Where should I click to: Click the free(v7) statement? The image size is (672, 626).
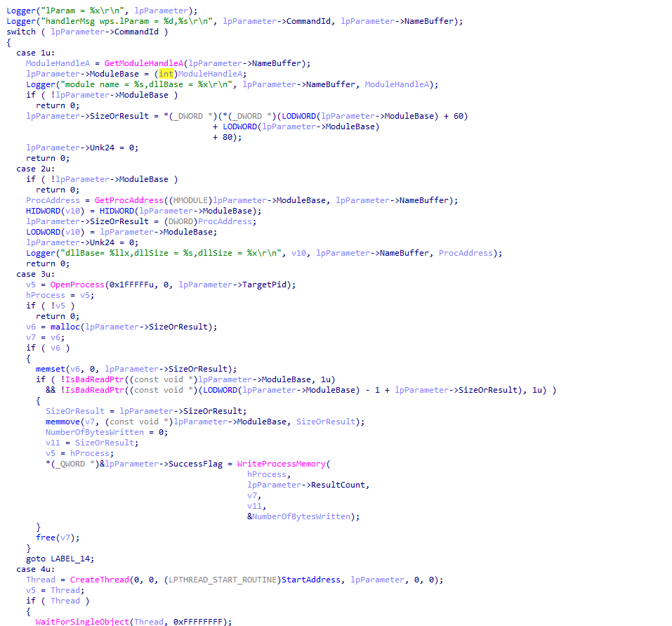pyautogui.click(x=58, y=537)
